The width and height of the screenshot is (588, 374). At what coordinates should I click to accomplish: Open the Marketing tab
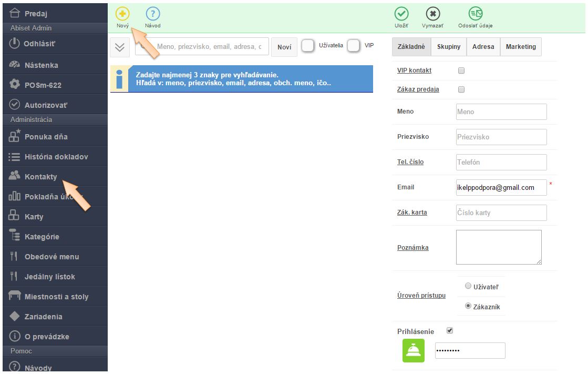tap(520, 47)
